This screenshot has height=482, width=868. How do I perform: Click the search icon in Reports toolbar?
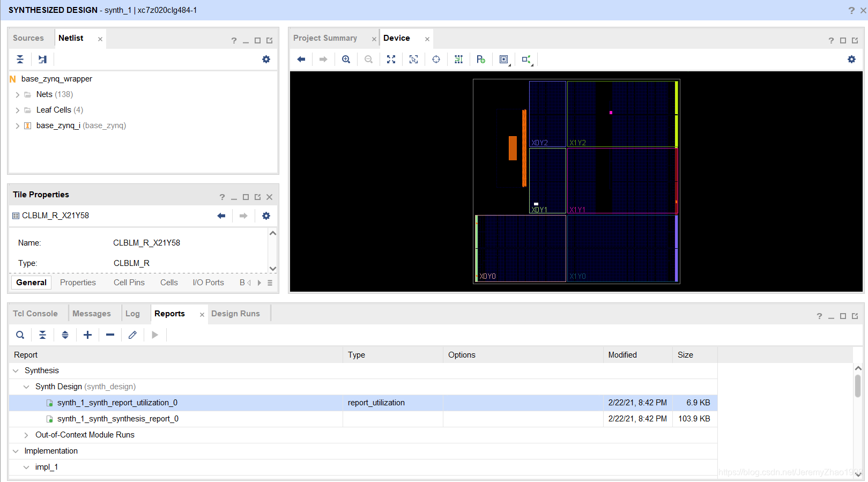20,335
